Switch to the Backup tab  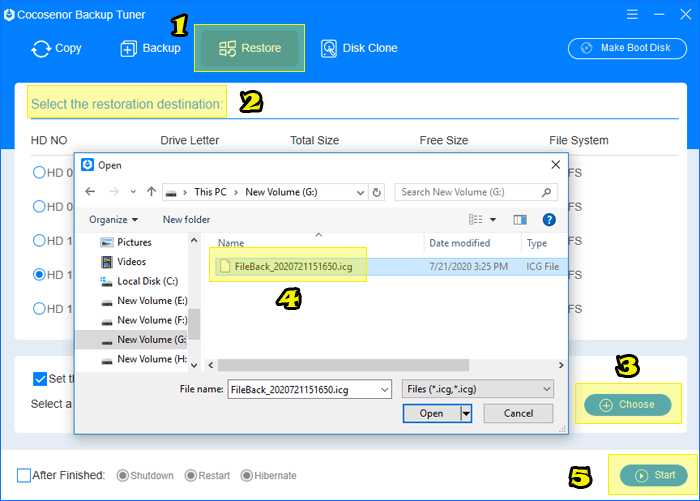pos(150,48)
